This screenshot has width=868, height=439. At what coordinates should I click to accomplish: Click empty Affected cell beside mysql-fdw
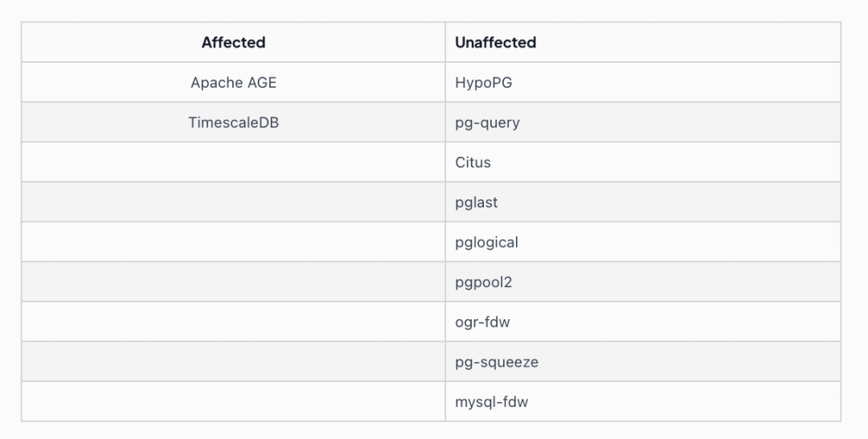click(233, 400)
